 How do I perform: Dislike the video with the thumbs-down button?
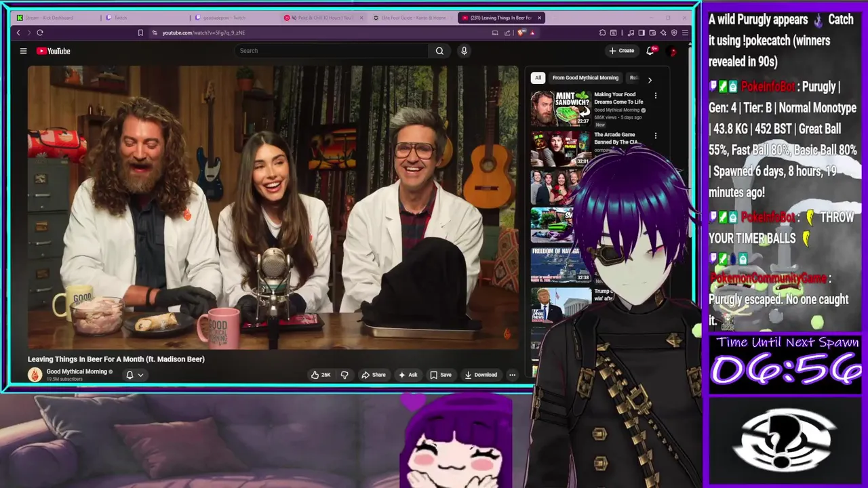coord(344,375)
